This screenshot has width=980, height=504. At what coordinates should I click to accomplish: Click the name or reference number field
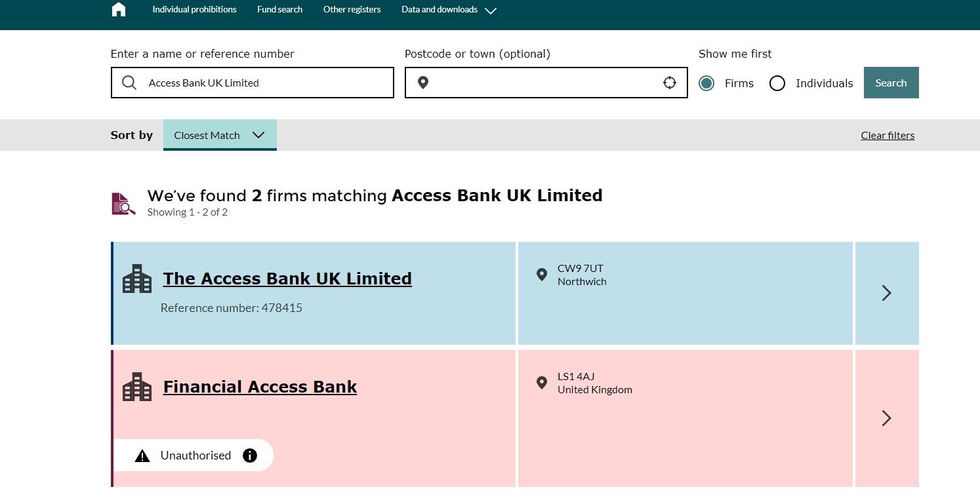coord(253,83)
